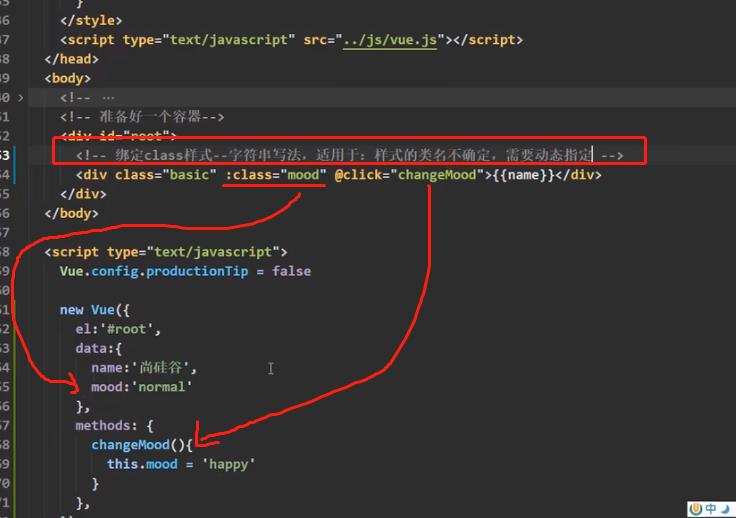Click the name:'尚硅谷' data property
The image size is (736, 518).
click(x=144, y=368)
